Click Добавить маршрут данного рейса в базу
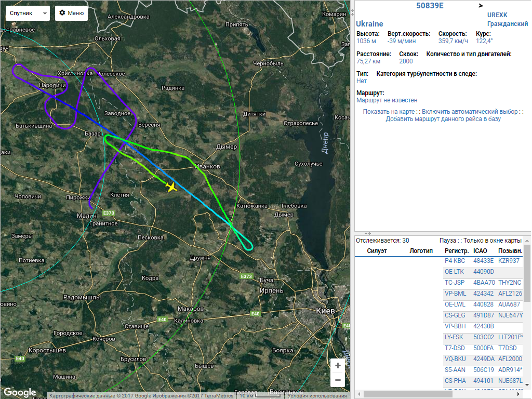The width and height of the screenshot is (532, 399). coord(443,119)
